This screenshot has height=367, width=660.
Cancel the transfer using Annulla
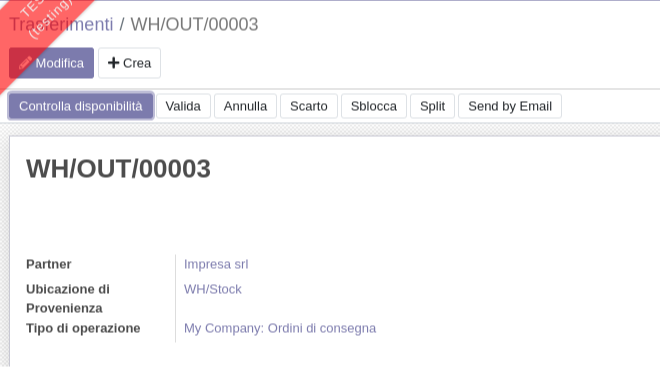[x=245, y=106]
